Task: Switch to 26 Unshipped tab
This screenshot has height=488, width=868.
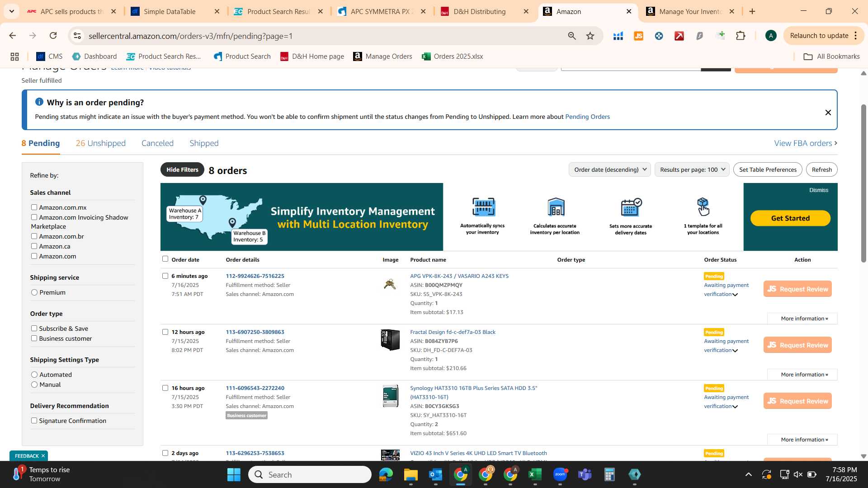Action: click(x=100, y=143)
